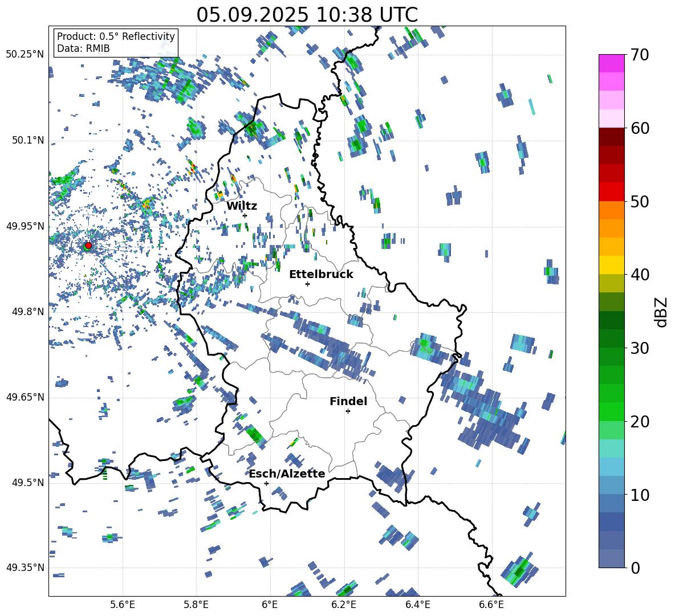This screenshot has height=616, width=675.
Task: Click the colorbar tick label 50
Action: point(639,201)
